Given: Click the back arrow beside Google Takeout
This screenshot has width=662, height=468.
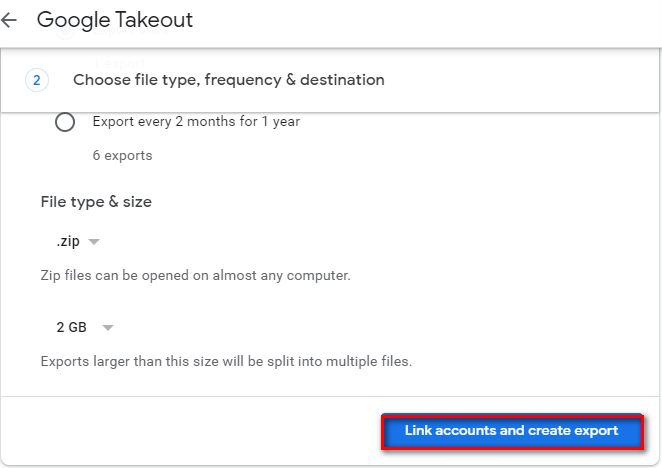Looking at the screenshot, I should coord(10,20).
